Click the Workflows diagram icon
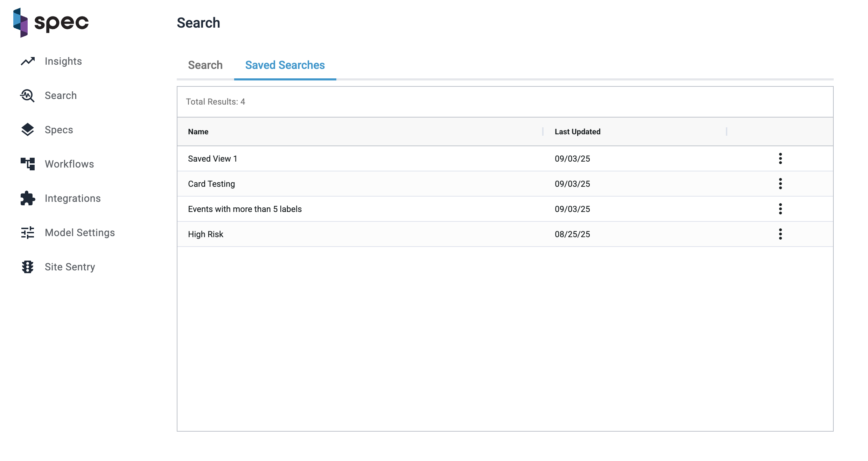Image resolution: width=868 pixels, height=461 pixels. (x=28, y=164)
